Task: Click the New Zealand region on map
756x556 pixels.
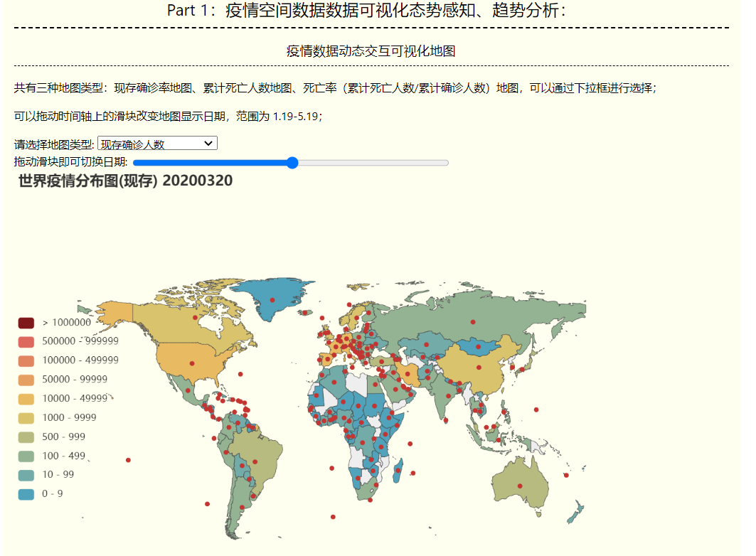Action: [575, 513]
